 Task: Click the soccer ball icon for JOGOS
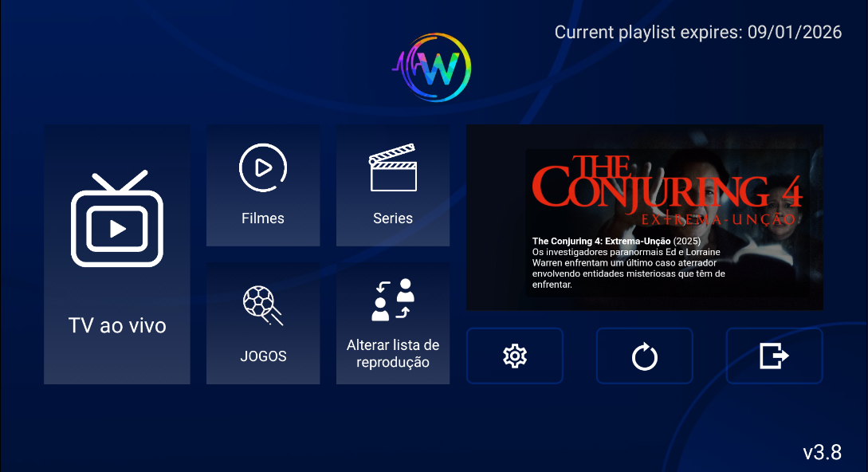pos(263,305)
